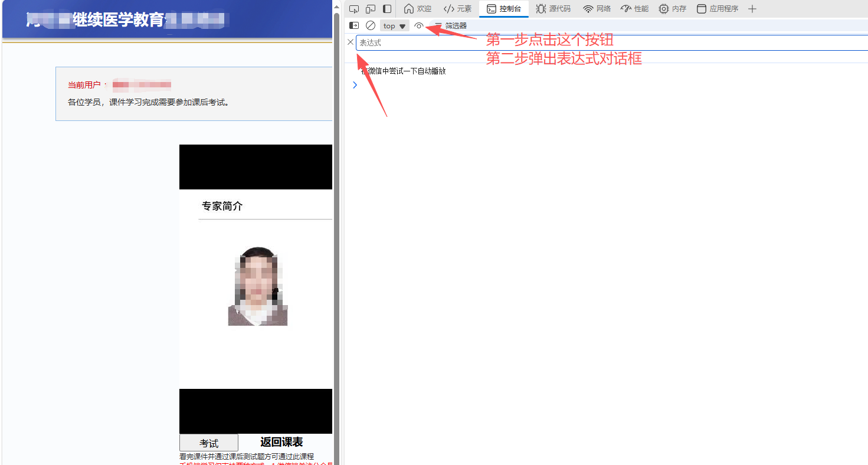Click the expert's portrait photo

click(x=258, y=285)
